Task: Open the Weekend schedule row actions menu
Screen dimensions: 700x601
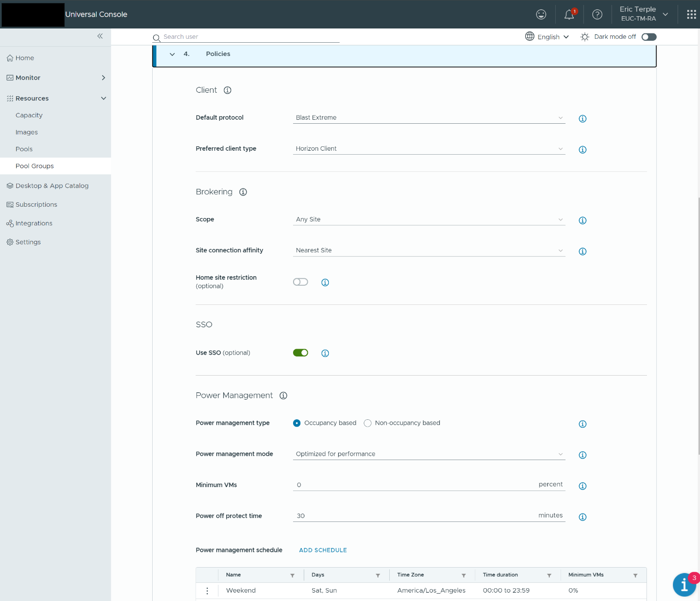Action: [207, 591]
